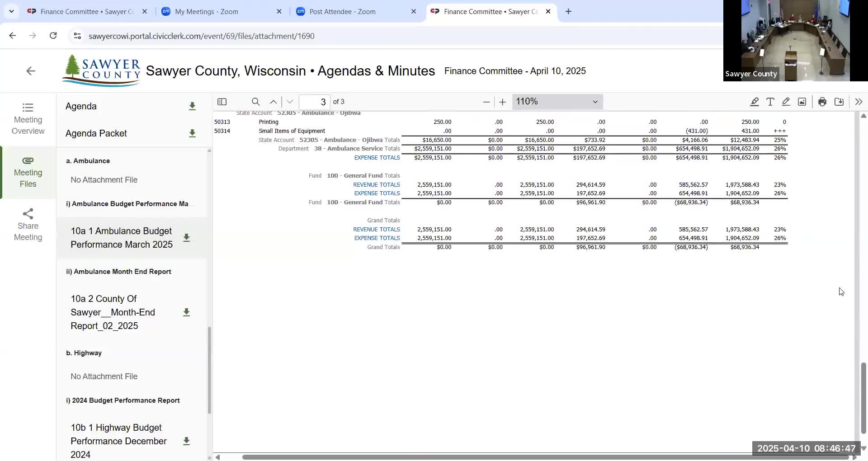Click the 'Grand Totals' bottom row label

point(383,247)
